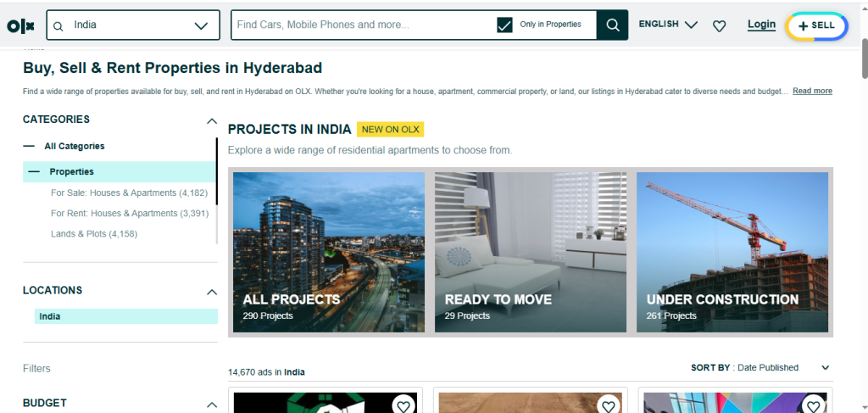The height and width of the screenshot is (413, 868).
Task: Open the India location dropdown chevron
Action: 201,25
